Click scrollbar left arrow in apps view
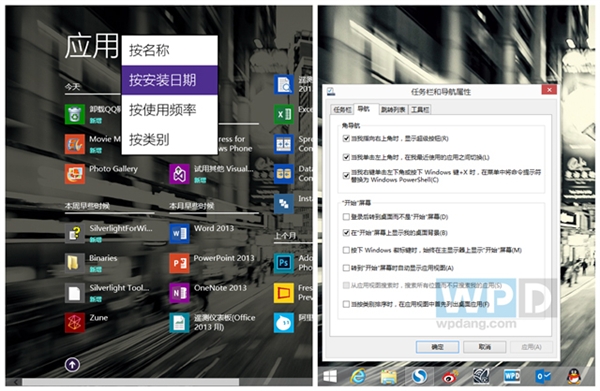The width and height of the screenshot is (600, 391). pyautogui.click(x=16, y=382)
